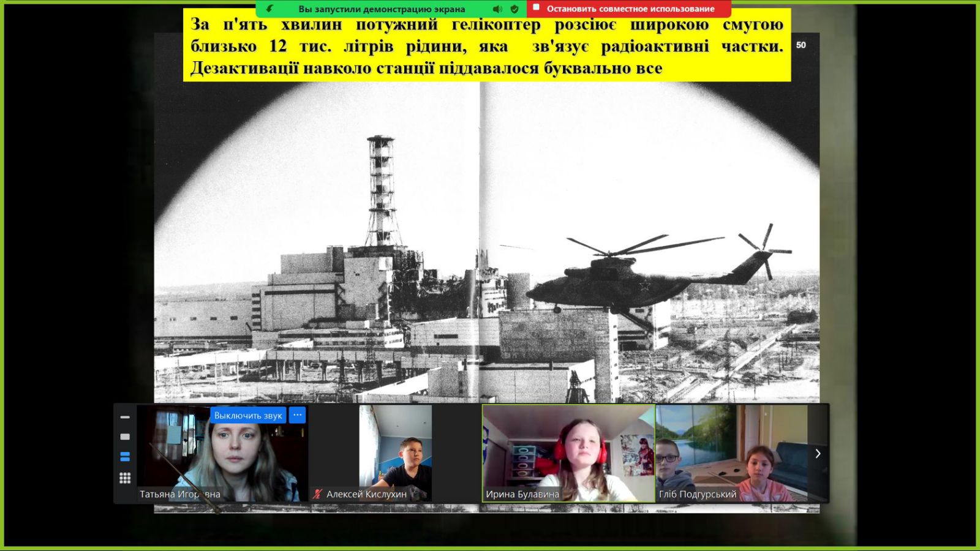Show next participants with right chevron
The width and height of the screenshot is (980, 551).
818,454
